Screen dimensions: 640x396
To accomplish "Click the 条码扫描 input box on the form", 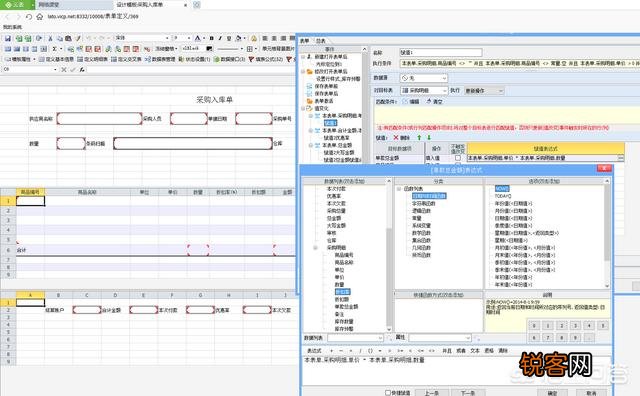I will click(x=193, y=143).
